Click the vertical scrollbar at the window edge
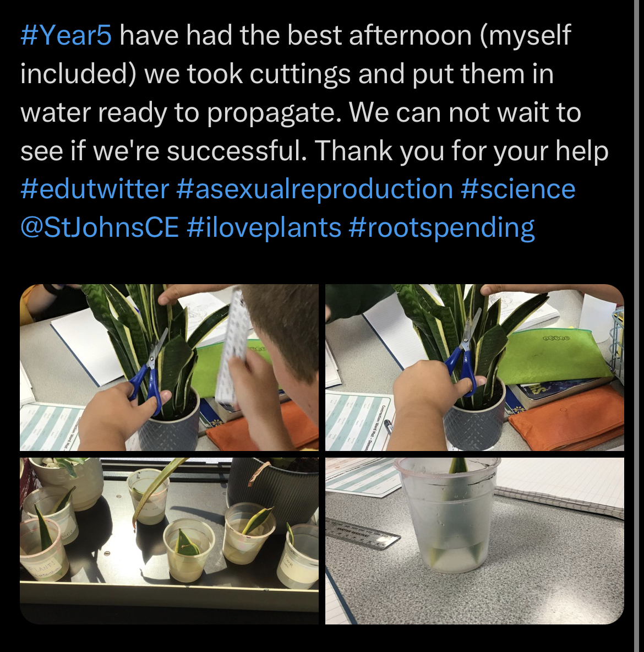The height and width of the screenshot is (652, 644). (636, 326)
